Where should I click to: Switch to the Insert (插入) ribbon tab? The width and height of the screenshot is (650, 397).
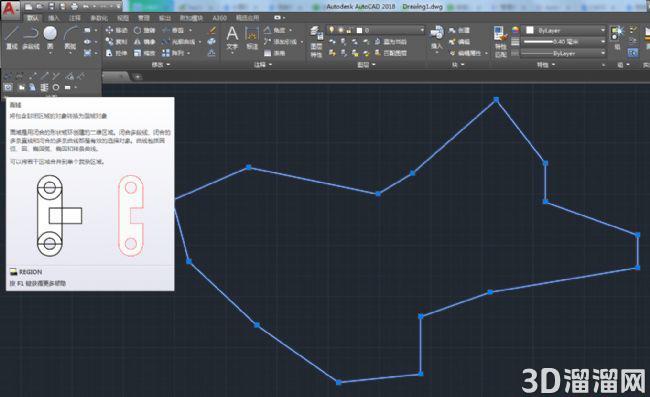(54, 18)
